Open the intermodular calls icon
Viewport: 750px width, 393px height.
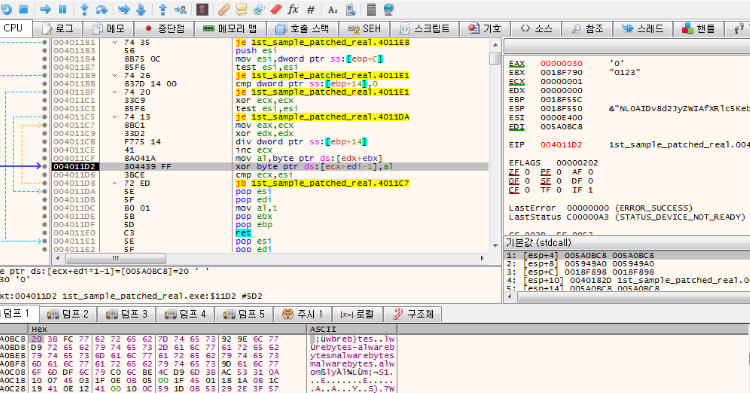pos(350,9)
